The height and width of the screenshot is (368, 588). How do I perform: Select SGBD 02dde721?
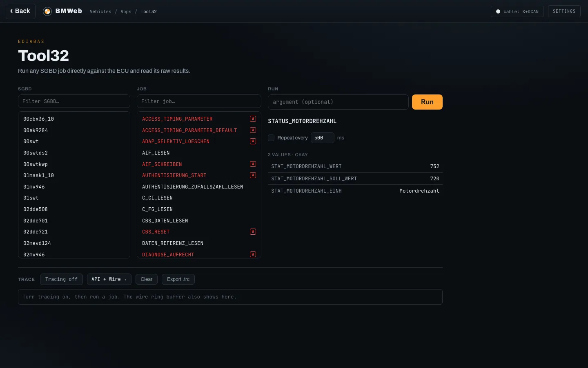coord(74,231)
